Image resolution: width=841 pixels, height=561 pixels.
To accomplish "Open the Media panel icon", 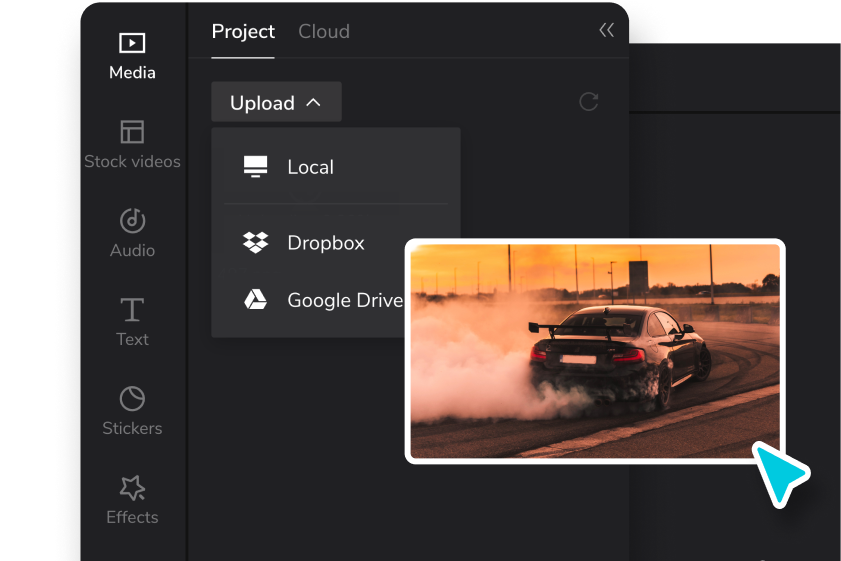I will point(132,43).
